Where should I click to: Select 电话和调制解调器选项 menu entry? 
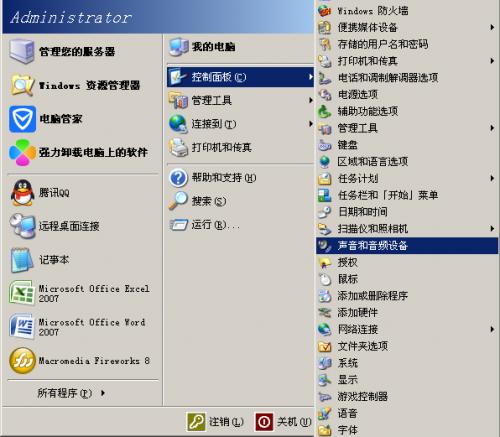[407, 78]
